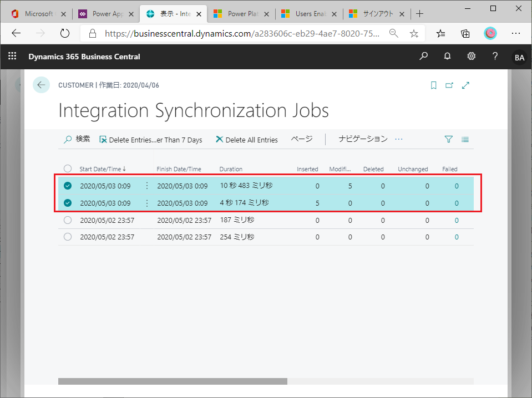This screenshot has height=398, width=532.
Task: View site information lock icon
Action: (93, 33)
